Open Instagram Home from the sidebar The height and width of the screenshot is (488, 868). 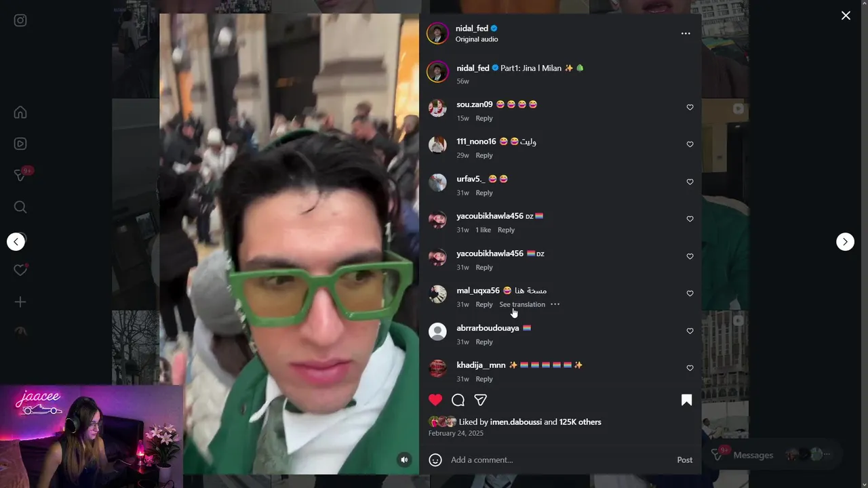(20, 113)
